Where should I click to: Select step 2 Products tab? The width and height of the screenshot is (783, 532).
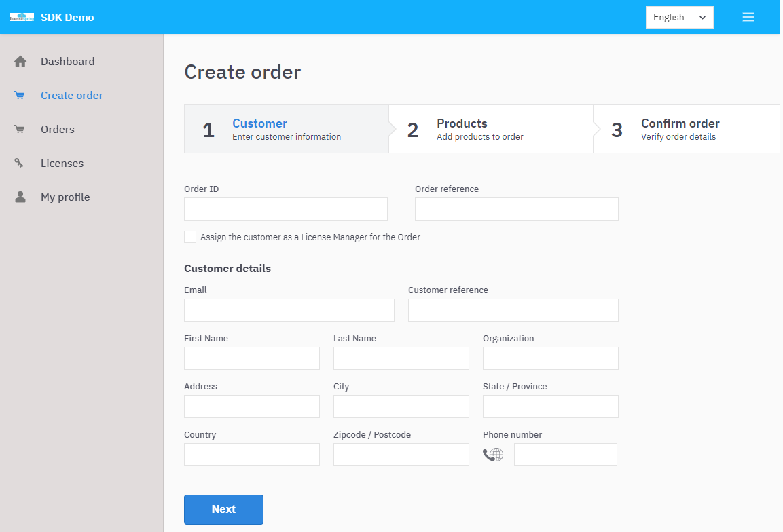pyautogui.click(x=491, y=129)
